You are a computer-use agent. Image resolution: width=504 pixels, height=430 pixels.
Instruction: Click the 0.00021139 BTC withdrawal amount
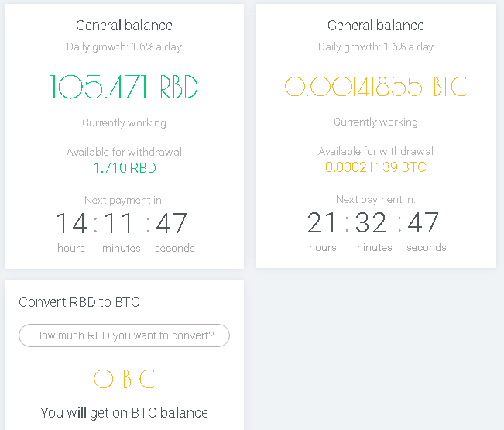coord(375,167)
